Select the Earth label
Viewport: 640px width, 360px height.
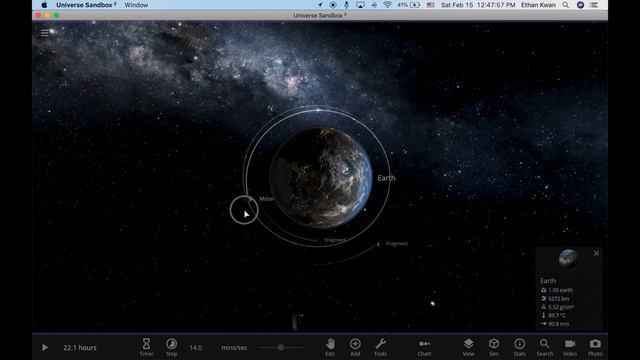(x=386, y=178)
